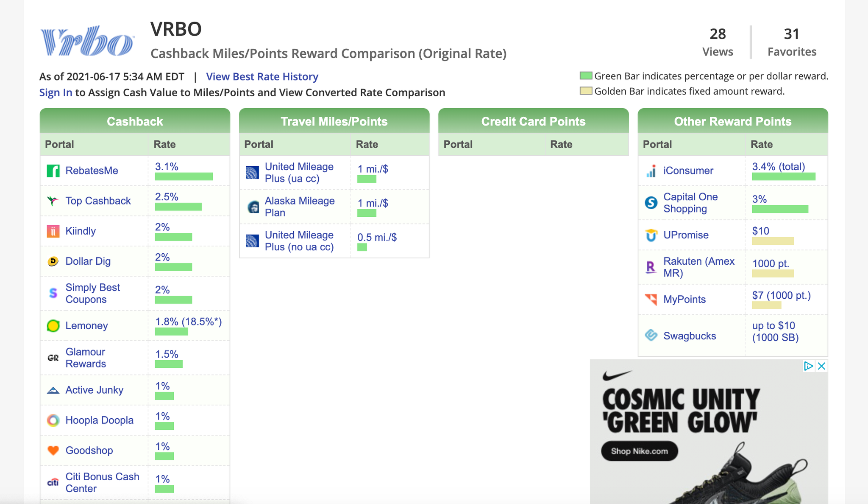
Task: Click the Citi Bonus Cash Center logo
Action: coord(53,482)
